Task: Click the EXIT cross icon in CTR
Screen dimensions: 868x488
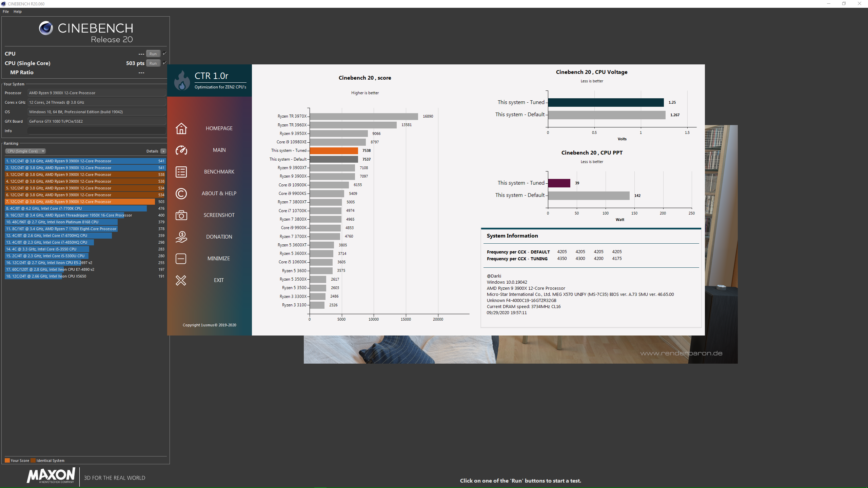Action: click(x=181, y=280)
